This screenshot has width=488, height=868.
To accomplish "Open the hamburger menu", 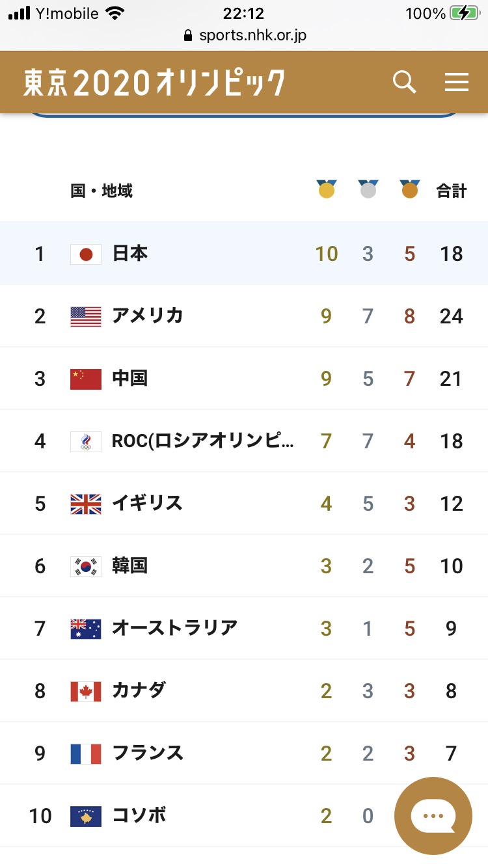I will (x=456, y=83).
